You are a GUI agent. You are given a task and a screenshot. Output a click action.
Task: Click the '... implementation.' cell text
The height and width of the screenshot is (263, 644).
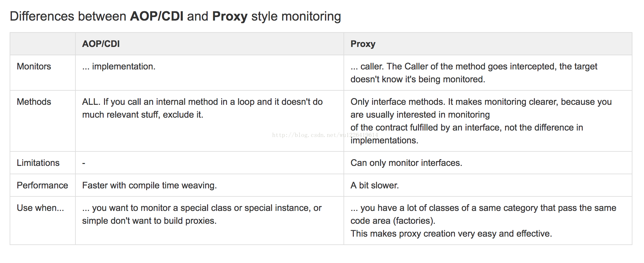pos(119,66)
